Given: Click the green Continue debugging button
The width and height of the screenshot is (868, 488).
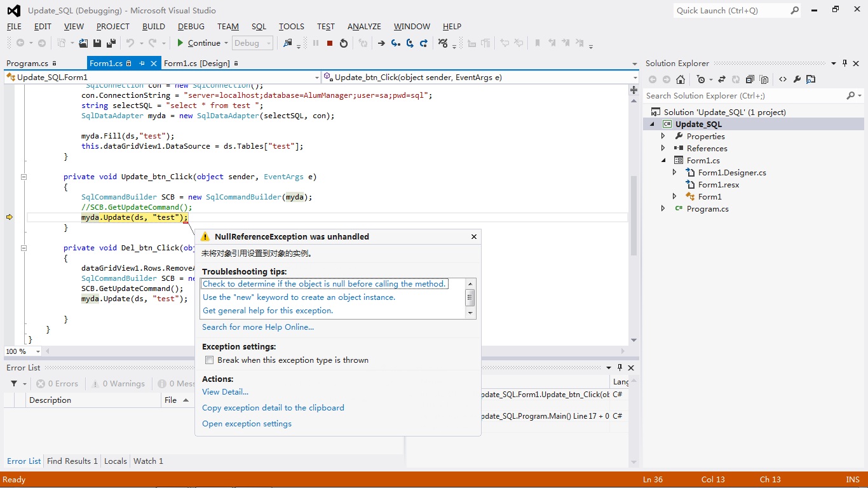Looking at the screenshot, I should tap(198, 43).
